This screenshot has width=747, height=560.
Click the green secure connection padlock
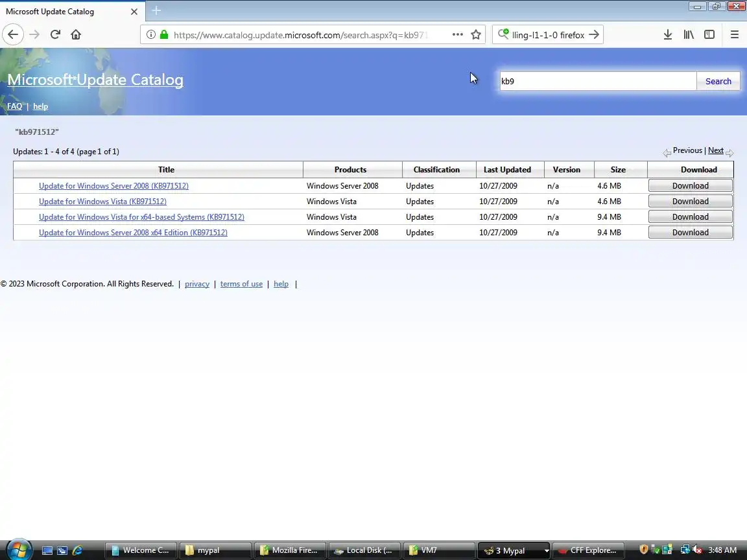tap(164, 34)
